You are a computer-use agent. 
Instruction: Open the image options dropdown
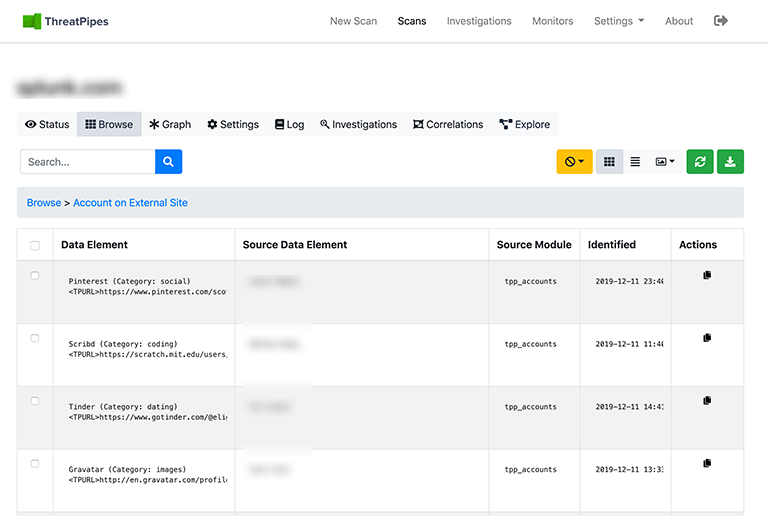point(665,162)
